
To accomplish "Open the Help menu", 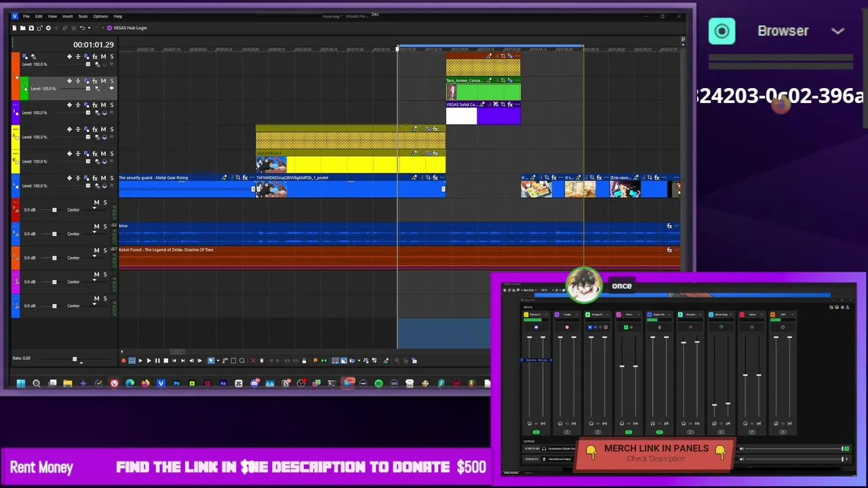I will pyautogui.click(x=118, y=16).
